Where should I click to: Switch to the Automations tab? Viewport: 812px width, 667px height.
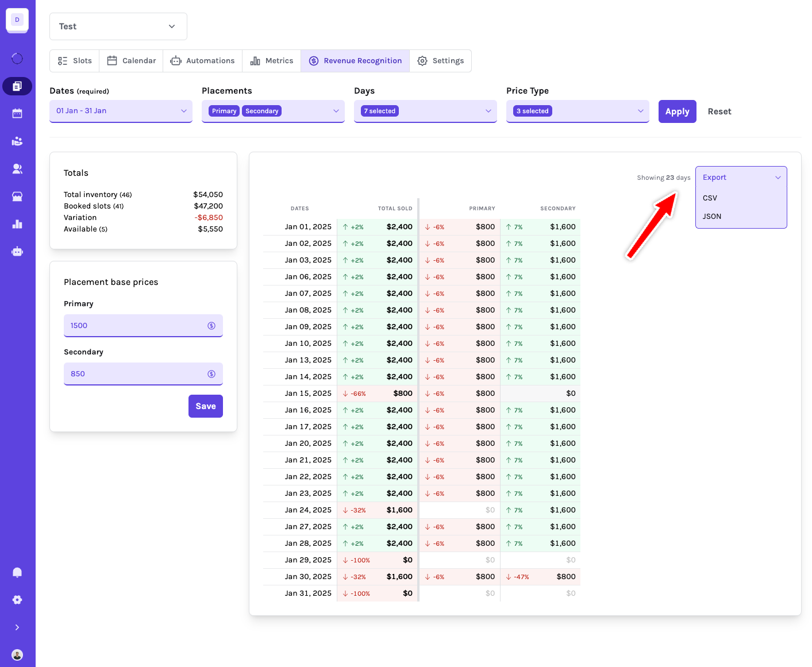pyautogui.click(x=203, y=61)
